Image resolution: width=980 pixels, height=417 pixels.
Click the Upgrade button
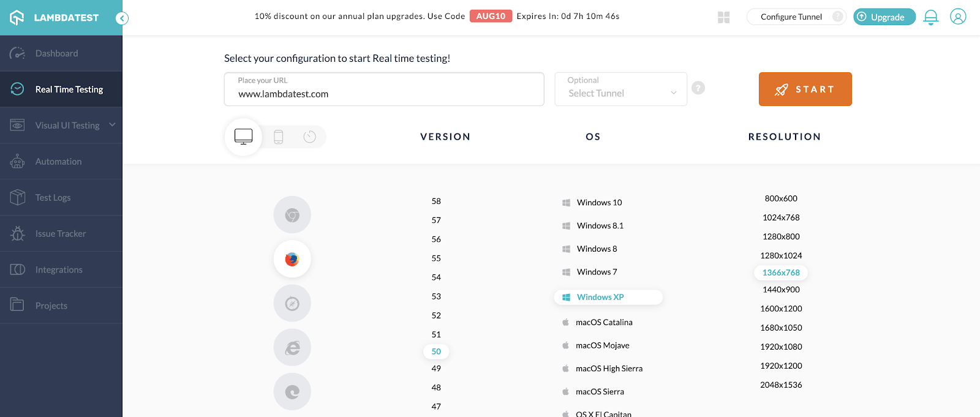pos(884,17)
